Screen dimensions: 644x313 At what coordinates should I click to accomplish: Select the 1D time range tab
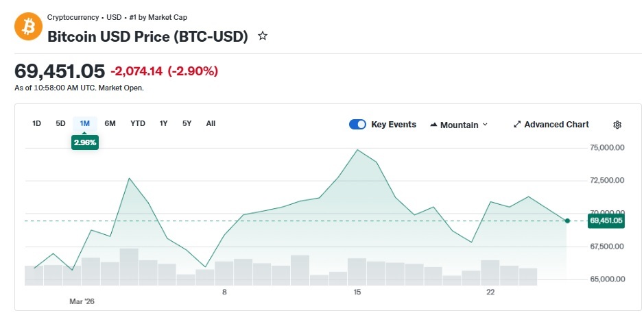37,123
